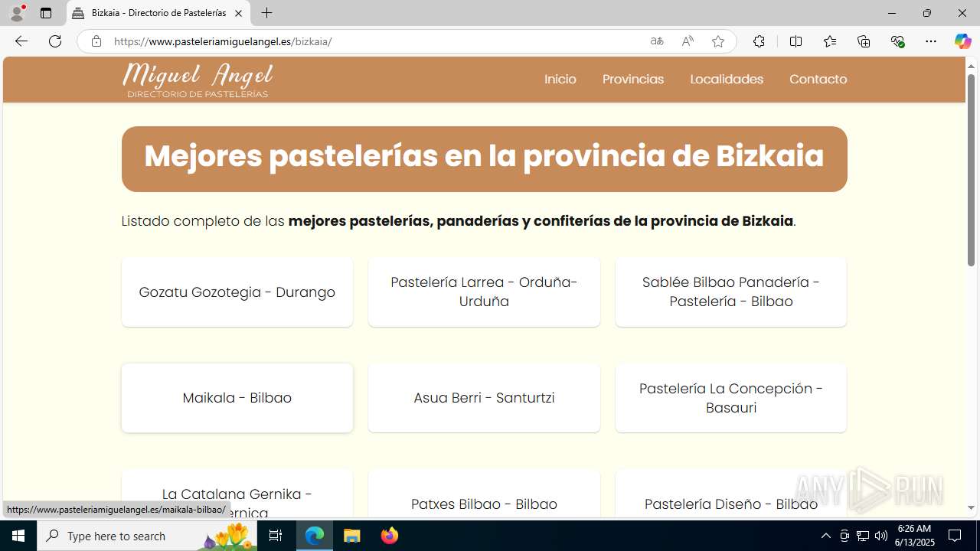Viewport: 980px width, 551px height.
Task: Click the Miguel Angel site logo
Action: point(198,80)
